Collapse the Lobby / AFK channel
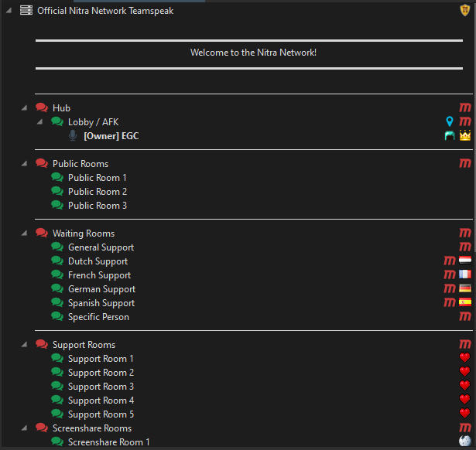The image size is (476, 450). pyautogui.click(x=39, y=121)
